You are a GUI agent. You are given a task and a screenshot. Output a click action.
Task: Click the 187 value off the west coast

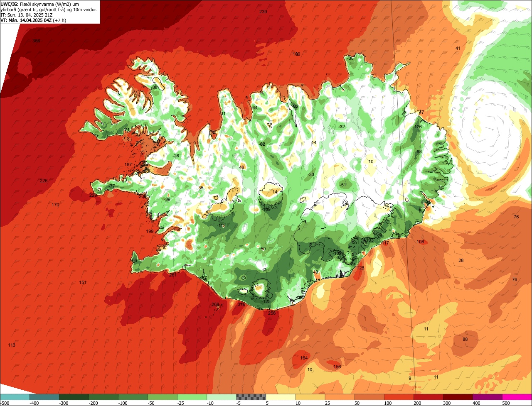pyautogui.click(x=128, y=164)
